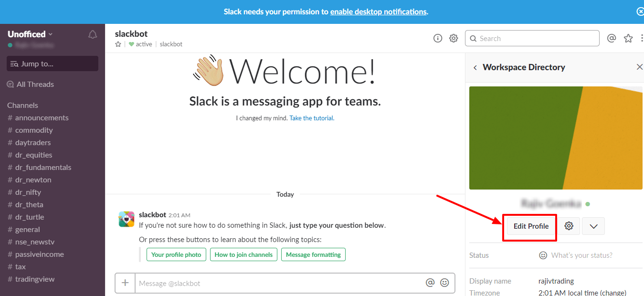Click the status emoji smiley icon
Viewport: 644px width, 296px height.
pos(543,255)
